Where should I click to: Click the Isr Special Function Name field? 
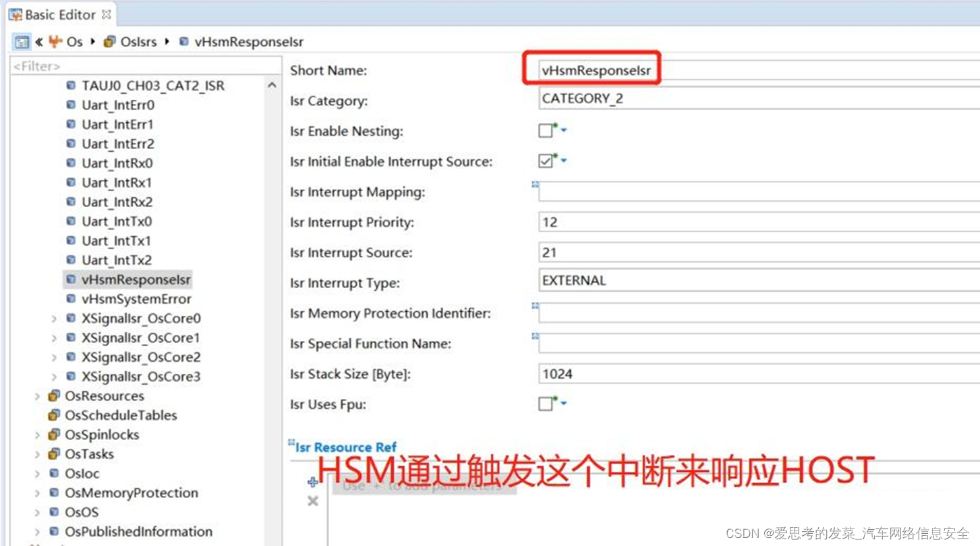click(759, 344)
